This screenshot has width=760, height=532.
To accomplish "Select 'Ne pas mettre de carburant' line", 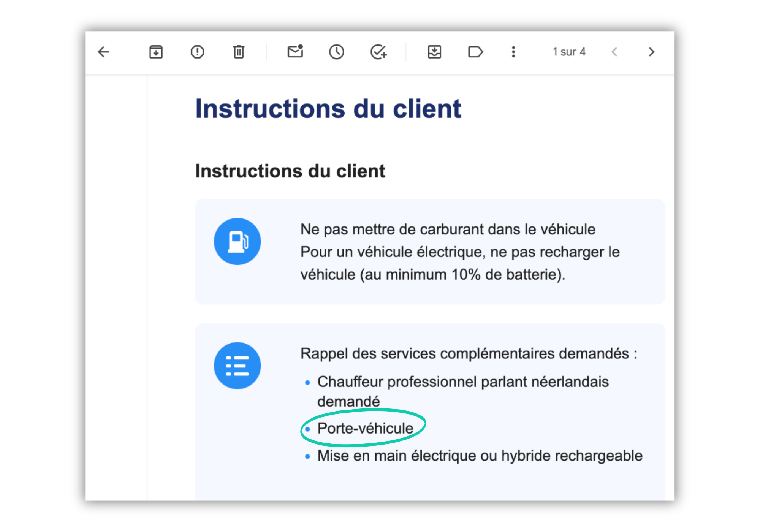I will [x=448, y=230].
